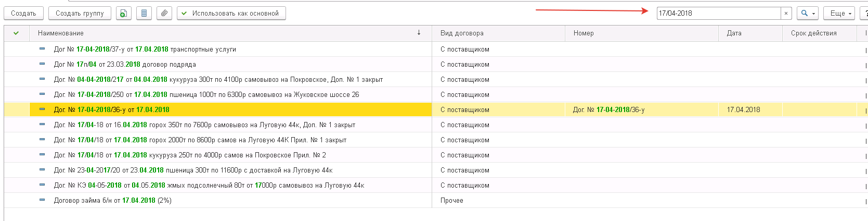Open the magnifier search dropdown
This screenshot has width=868, height=221.
click(808, 13)
